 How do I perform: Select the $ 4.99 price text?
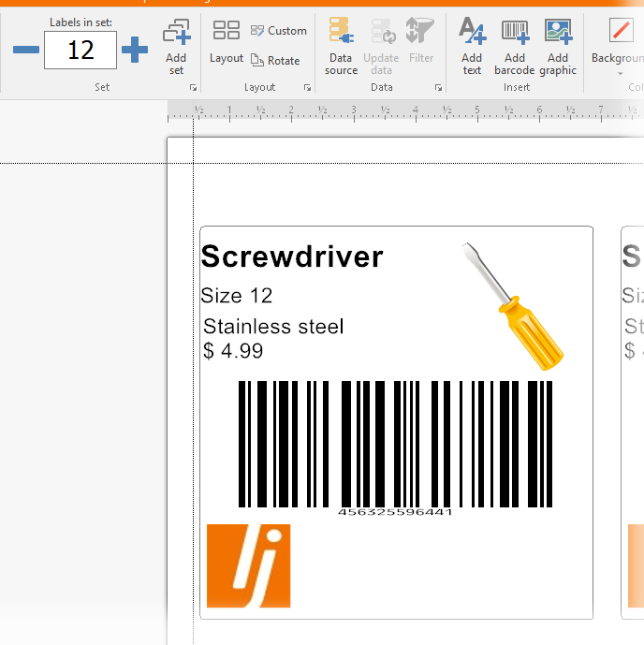click(x=233, y=351)
